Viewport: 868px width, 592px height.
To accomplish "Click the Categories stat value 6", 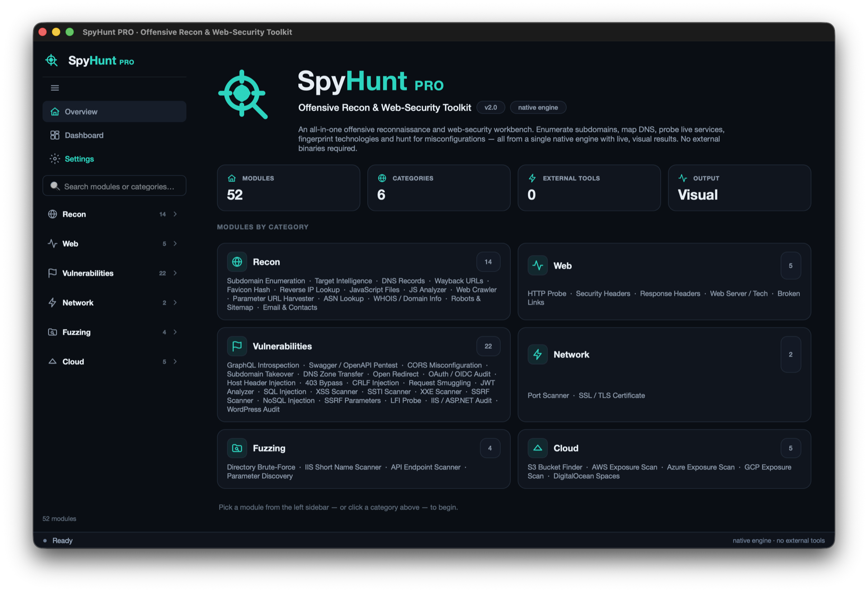I will tap(381, 194).
